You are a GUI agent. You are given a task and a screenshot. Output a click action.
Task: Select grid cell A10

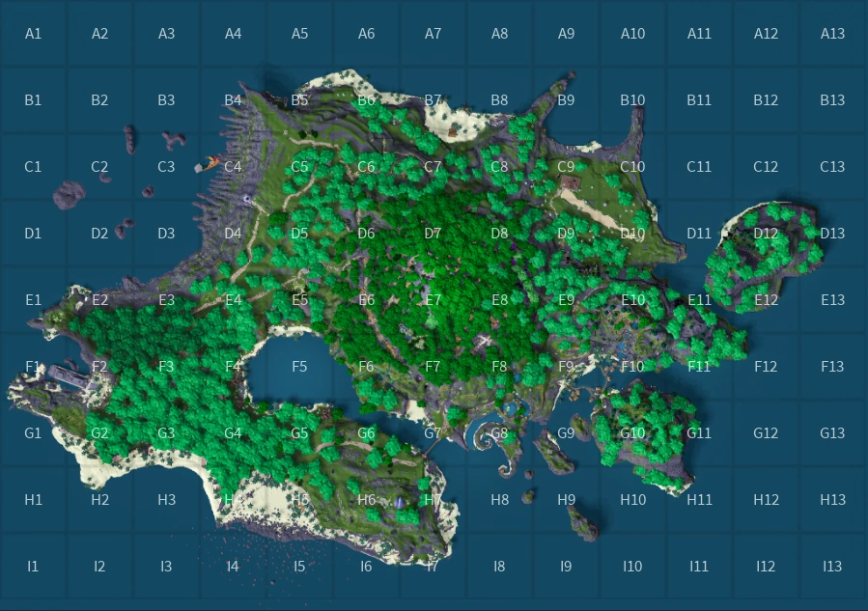(632, 33)
